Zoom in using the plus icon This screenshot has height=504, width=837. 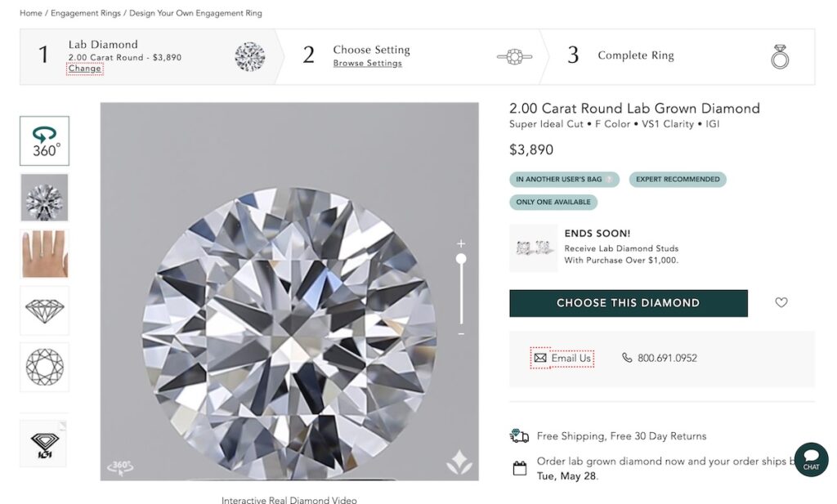[461, 243]
